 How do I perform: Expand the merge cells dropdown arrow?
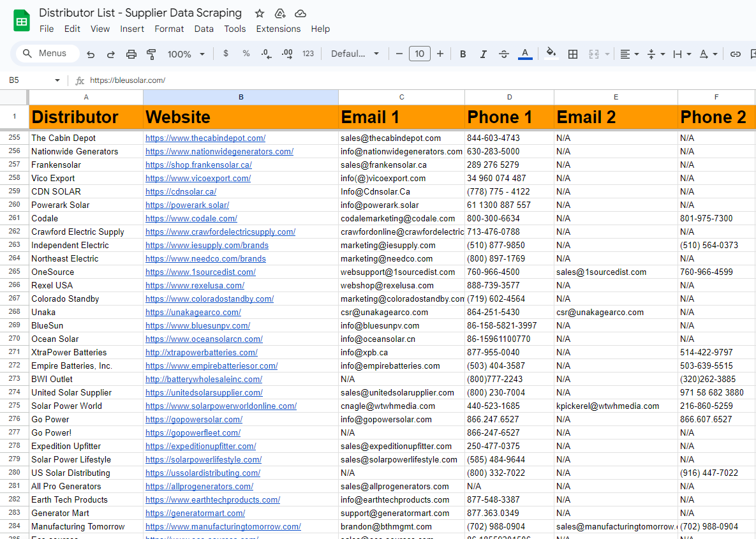[607, 54]
